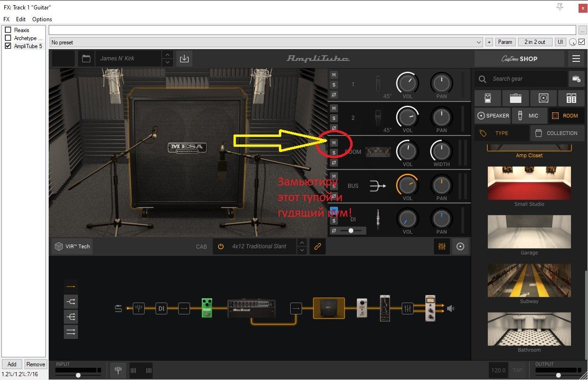
Task: Mute mic 1 channel
Action: pyautogui.click(x=334, y=75)
